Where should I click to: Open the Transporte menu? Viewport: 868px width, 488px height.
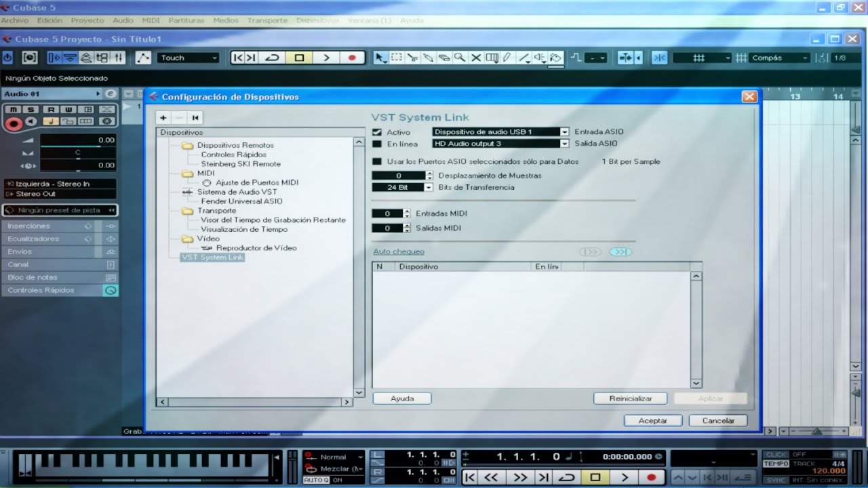(267, 20)
